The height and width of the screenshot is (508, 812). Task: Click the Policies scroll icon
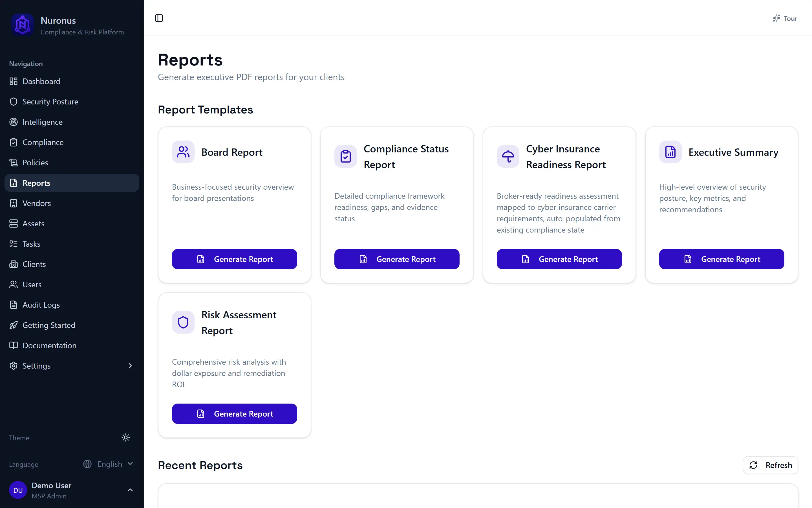pos(14,163)
